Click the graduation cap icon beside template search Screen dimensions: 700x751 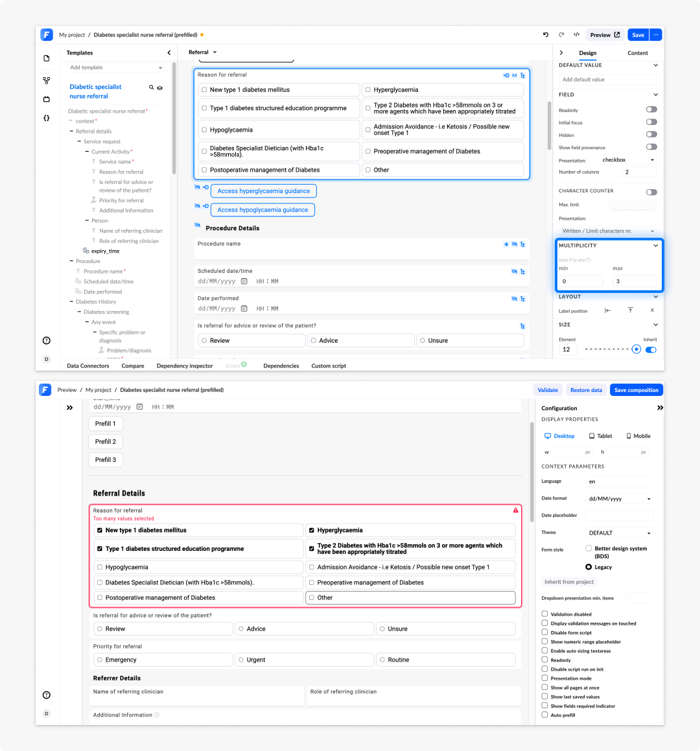(x=160, y=87)
